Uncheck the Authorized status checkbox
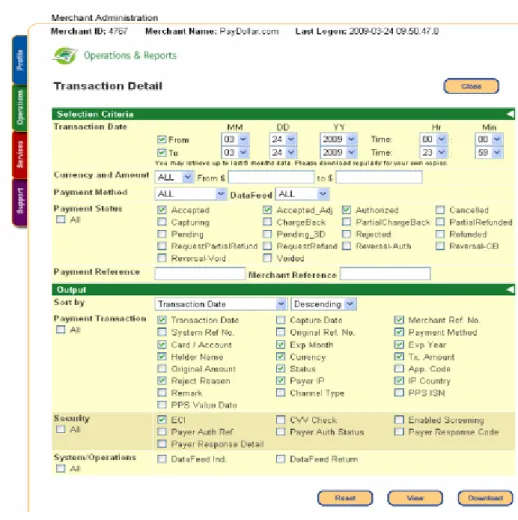The height and width of the screenshot is (520, 518). click(347, 210)
